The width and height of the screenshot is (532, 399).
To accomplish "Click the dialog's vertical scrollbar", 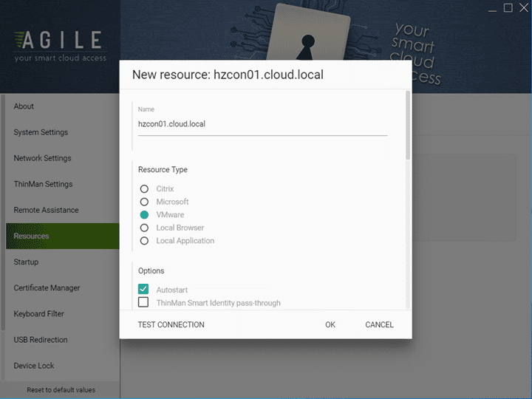I will (x=408, y=125).
